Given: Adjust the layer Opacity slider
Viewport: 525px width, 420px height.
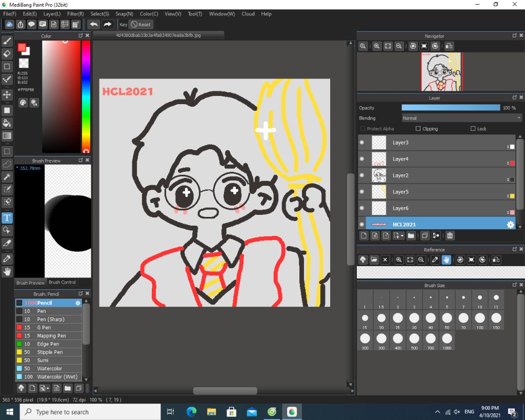Looking at the screenshot, I should [451, 108].
